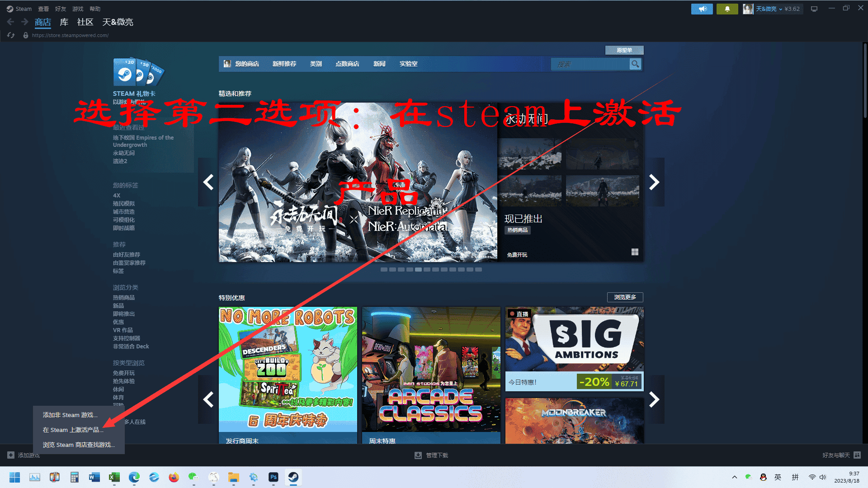Select fifth carousel page indicator
The image size is (868, 488).
pyautogui.click(x=419, y=270)
